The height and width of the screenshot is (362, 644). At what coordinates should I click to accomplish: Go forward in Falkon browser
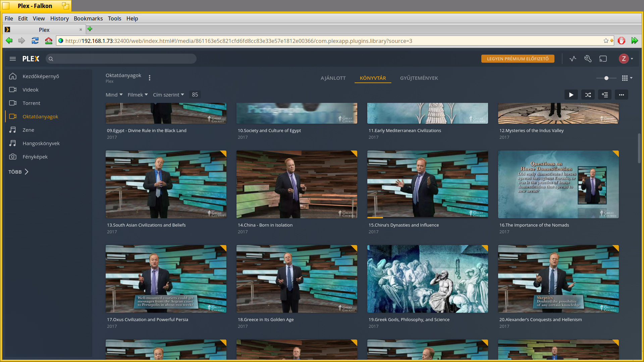coord(22,41)
